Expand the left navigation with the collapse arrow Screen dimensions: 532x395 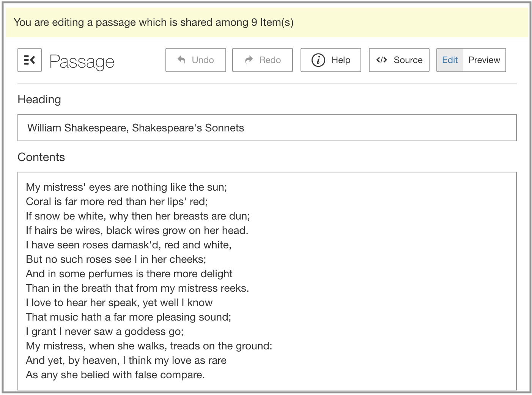(x=29, y=60)
